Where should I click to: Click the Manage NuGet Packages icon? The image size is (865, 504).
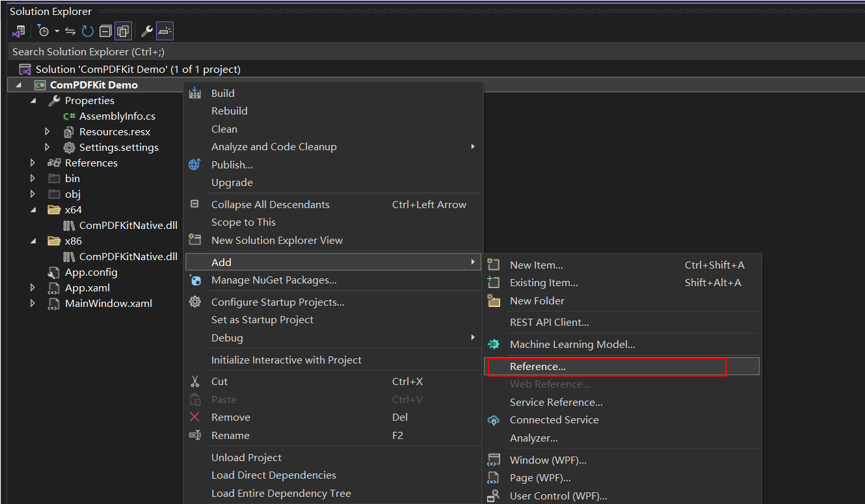(195, 280)
